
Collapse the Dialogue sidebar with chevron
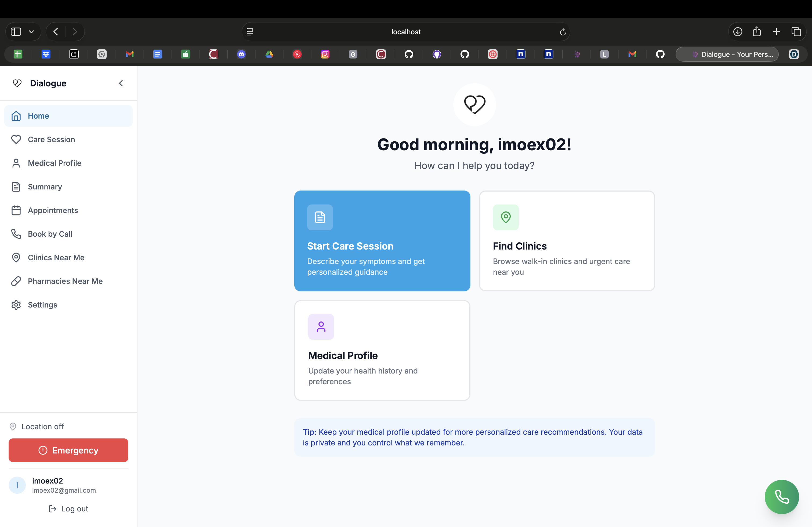point(121,83)
